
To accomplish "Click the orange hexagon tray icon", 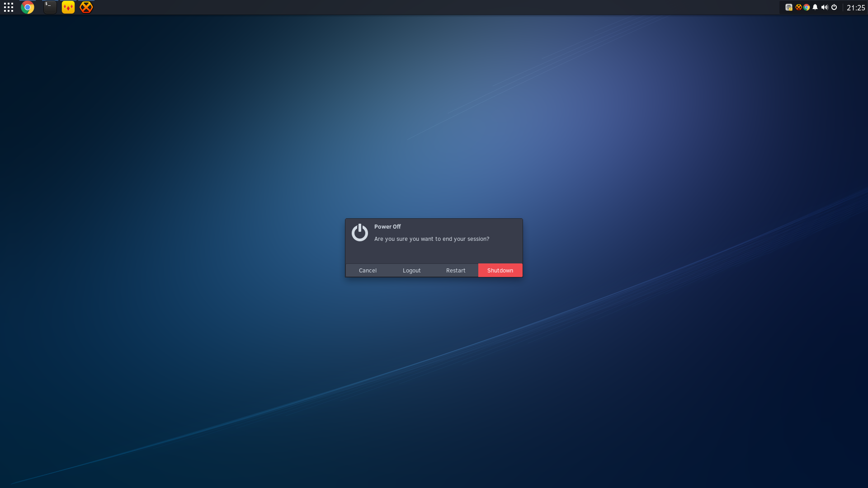I will (x=798, y=7).
